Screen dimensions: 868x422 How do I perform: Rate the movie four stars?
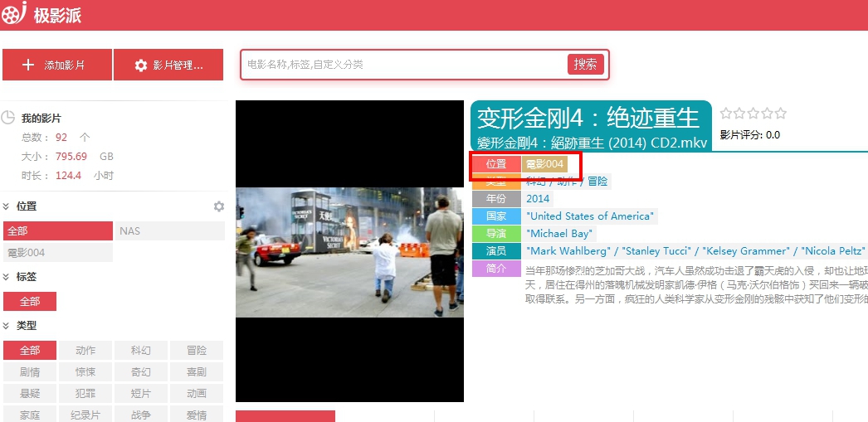click(x=767, y=114)
